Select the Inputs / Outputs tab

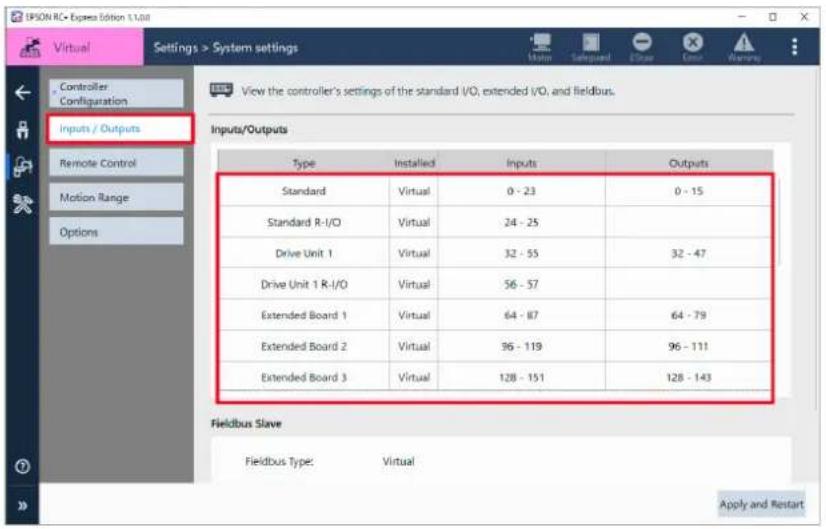pos(119,129)
